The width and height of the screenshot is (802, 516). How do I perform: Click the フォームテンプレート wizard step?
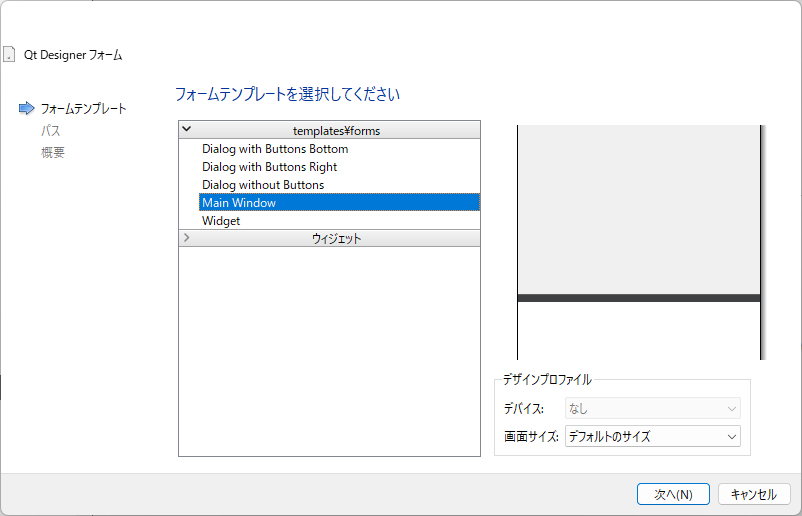click(83, 108)
